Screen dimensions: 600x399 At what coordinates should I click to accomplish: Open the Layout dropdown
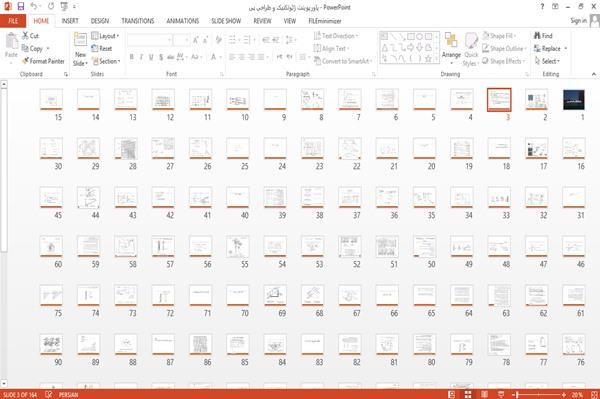click(105, 36)
